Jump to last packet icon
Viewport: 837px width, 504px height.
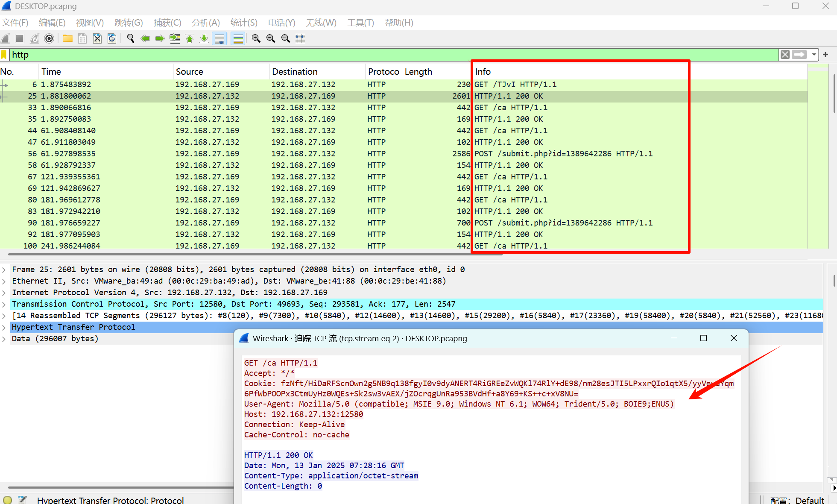[204, 38]
